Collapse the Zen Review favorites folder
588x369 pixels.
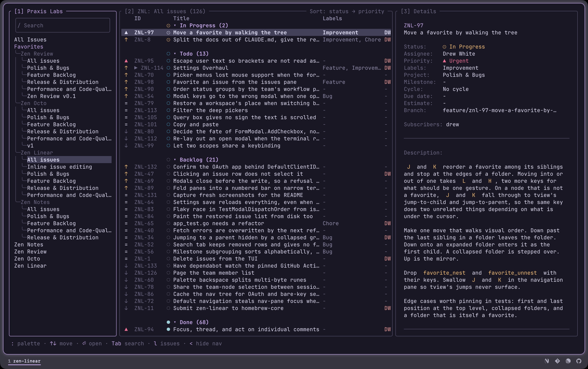click(x=37, y=54)
